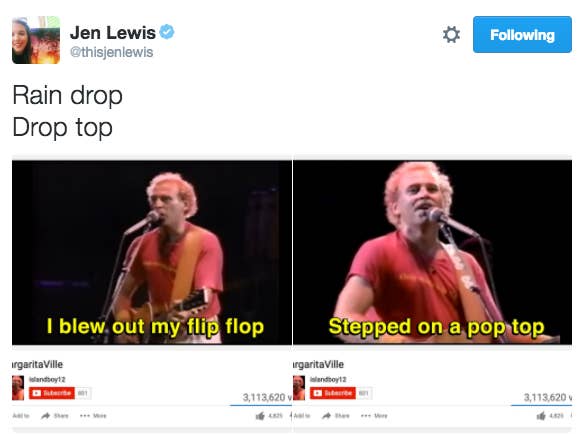Open Jen Lewis's profile picture
584x434 pixels.
point(36,40)
